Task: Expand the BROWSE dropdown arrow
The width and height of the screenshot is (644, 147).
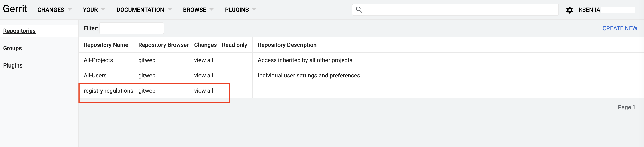Action: [211, 10]
